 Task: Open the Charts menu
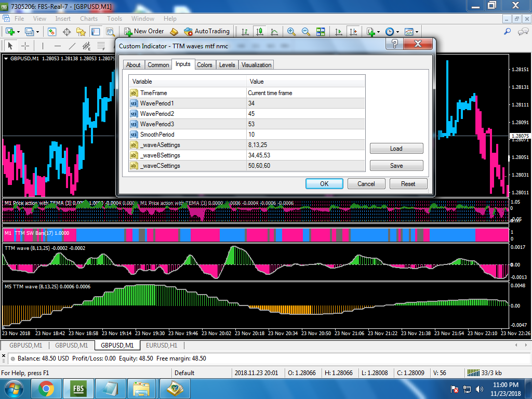89,19
